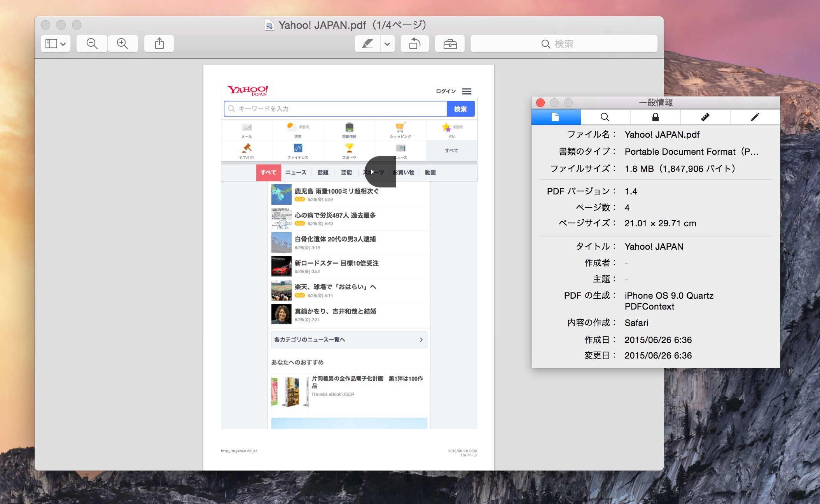Click the blue 検索 button
Viewport: 820px width, 504px height.
tap(460, 109)
